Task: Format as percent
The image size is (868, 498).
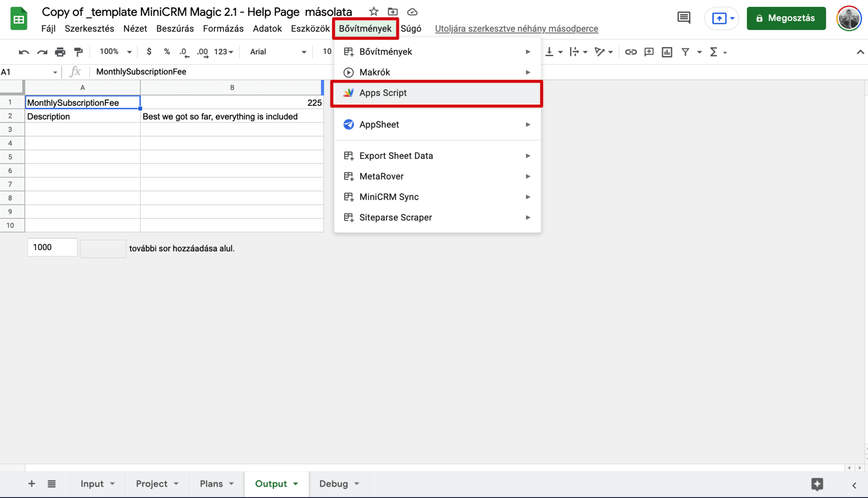Action: point(167,52)
